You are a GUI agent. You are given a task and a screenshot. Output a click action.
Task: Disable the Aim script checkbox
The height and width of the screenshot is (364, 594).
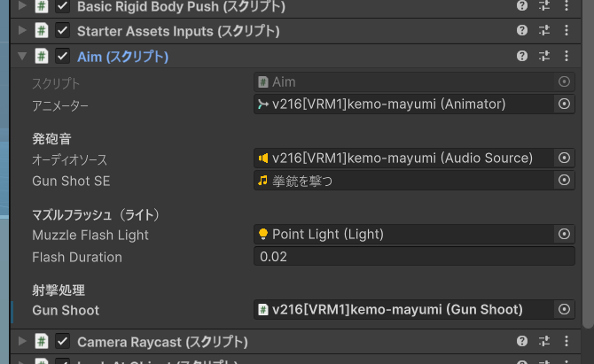pyautogui.click(x=62, y=56)
